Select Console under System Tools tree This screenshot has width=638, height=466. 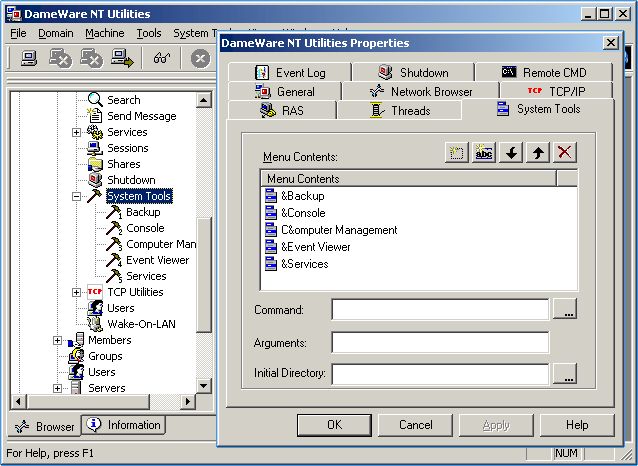[145, 228]
